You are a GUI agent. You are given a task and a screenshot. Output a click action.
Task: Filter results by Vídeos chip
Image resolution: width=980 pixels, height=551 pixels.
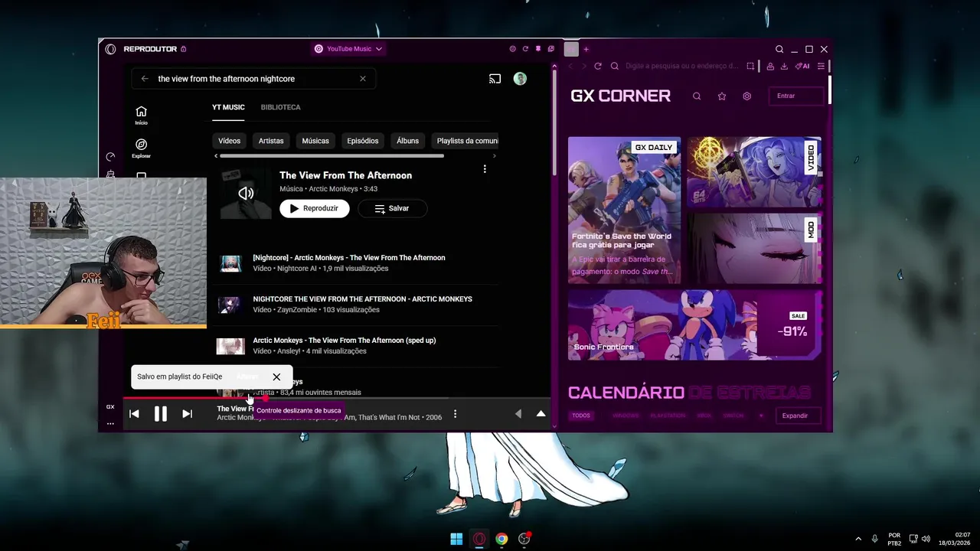point(229,141)
